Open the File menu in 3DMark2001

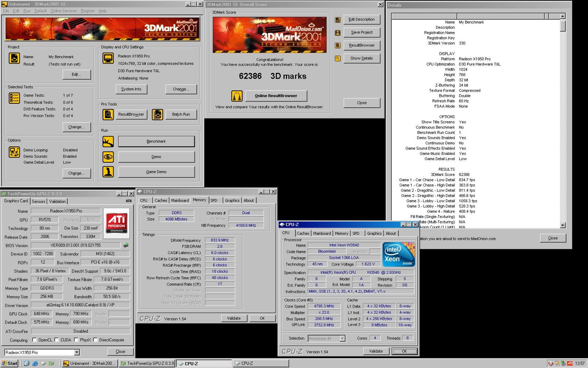6,11
